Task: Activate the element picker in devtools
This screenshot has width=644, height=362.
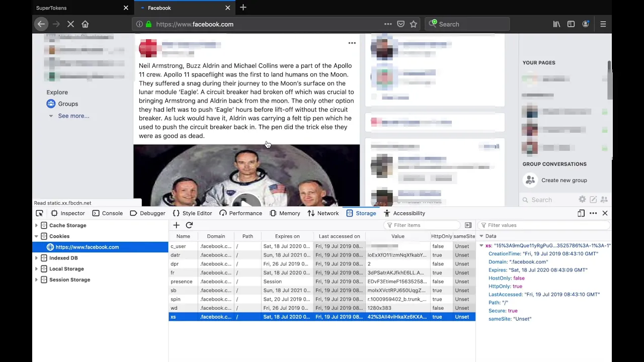Action: click(39, 213)
